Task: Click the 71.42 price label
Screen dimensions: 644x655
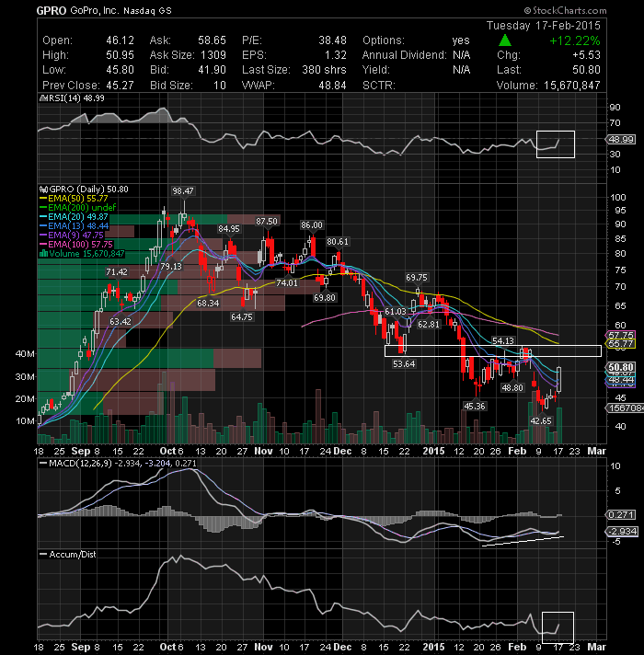Action: click(x=117, y=272)
